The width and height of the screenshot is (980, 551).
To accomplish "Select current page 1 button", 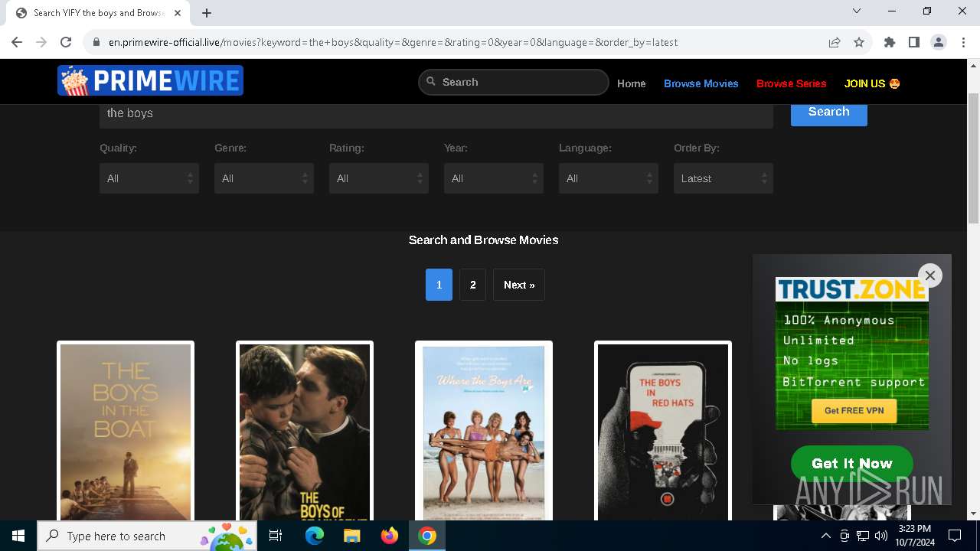I will point(439,285).
